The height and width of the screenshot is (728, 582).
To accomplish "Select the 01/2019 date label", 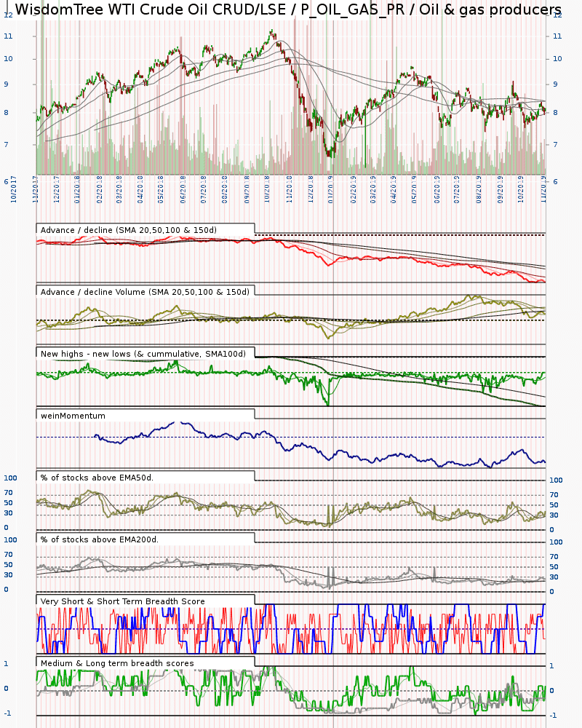I will (330, 189).
